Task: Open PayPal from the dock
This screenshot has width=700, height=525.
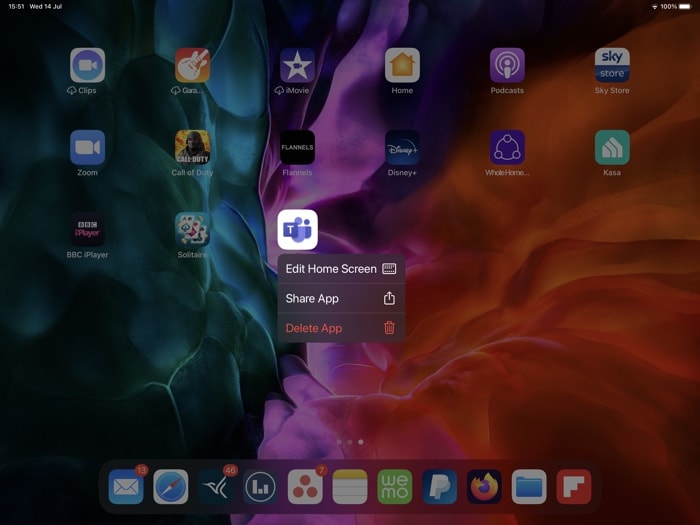Action: [439, 487]
